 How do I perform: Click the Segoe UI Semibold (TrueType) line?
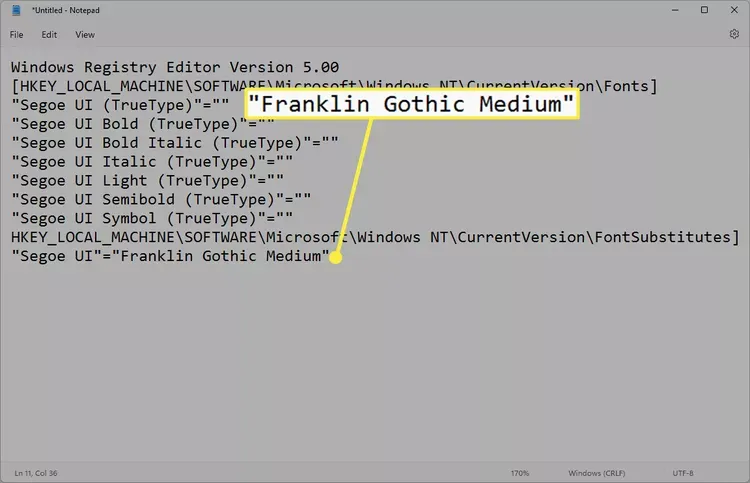(x=160, y=199)
